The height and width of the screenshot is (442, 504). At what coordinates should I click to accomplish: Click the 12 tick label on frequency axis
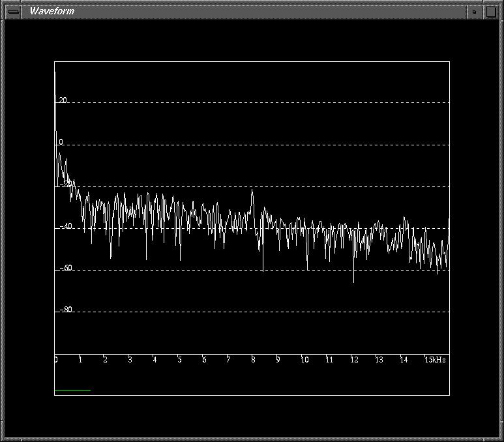pyautogui.click(x=354, y=360)
